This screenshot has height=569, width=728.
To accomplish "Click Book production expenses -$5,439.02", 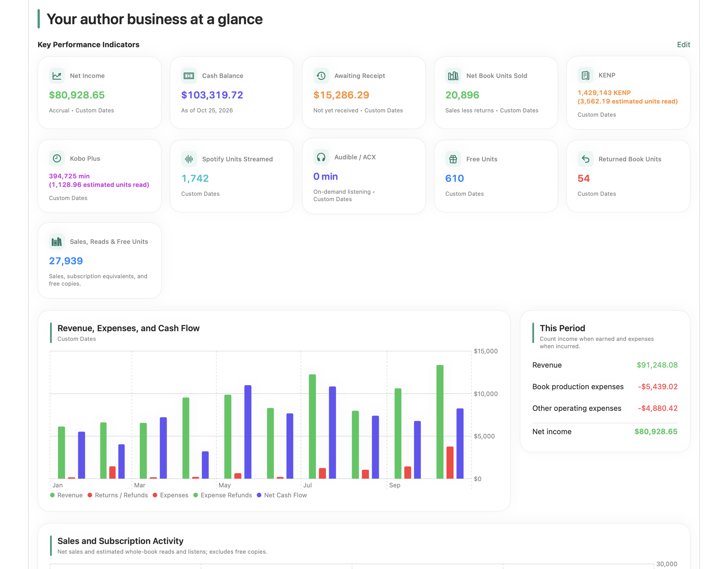I will click(657, 387).
